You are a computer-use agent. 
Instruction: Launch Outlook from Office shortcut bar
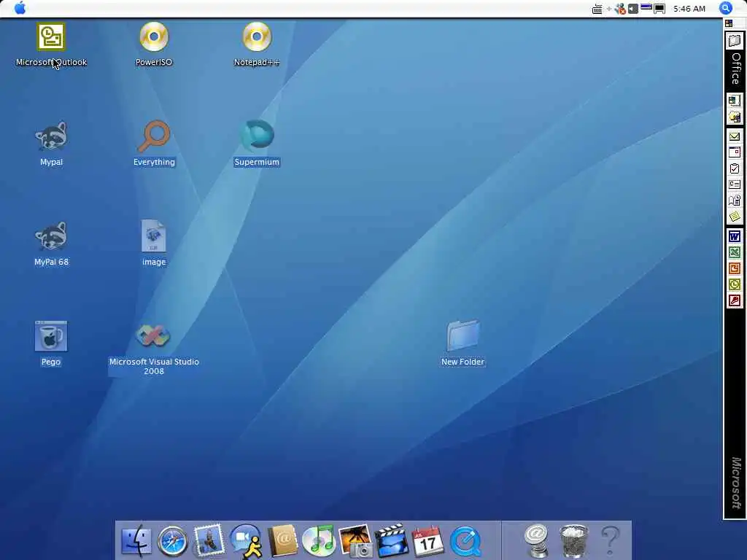click(x=734, y=284)
